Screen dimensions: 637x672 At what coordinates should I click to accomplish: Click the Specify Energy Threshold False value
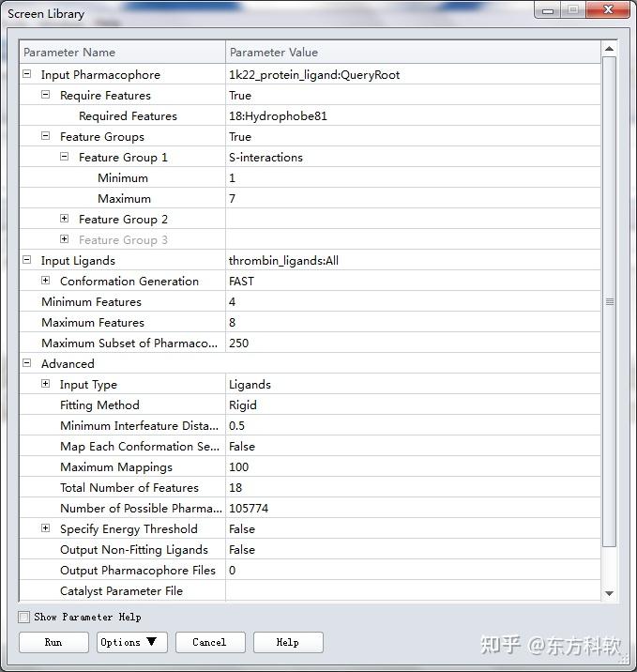coord(242,528)
